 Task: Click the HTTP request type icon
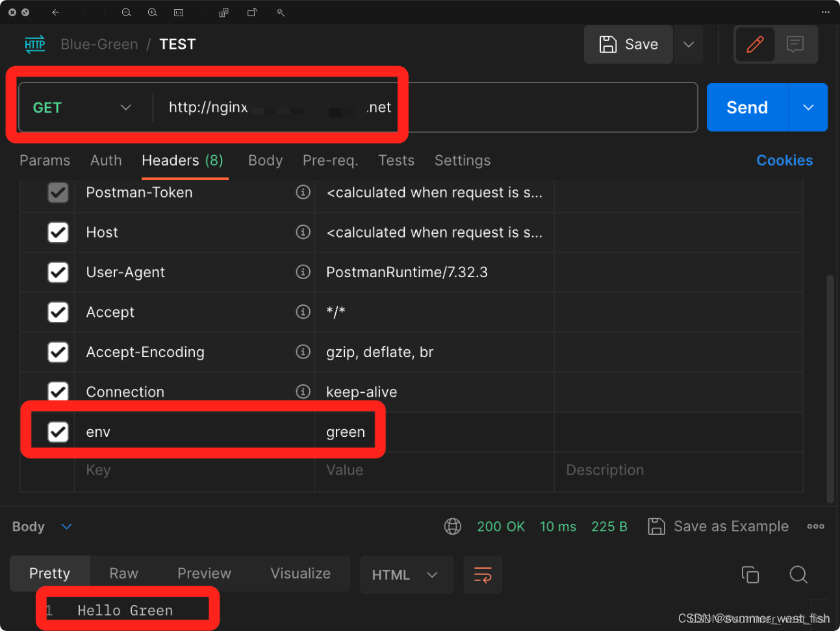click(35, 44)
